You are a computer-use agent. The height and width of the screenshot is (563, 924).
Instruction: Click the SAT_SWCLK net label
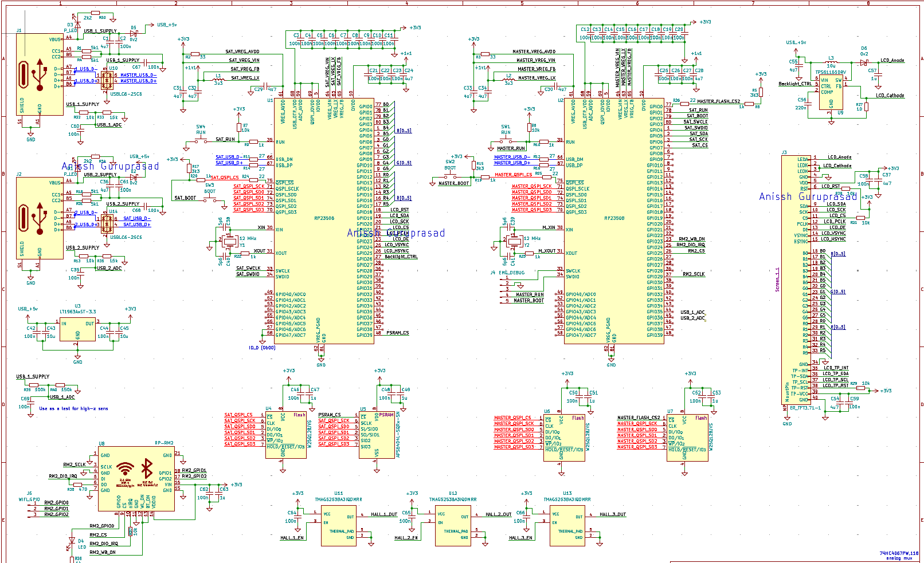(x=248, y=268)
